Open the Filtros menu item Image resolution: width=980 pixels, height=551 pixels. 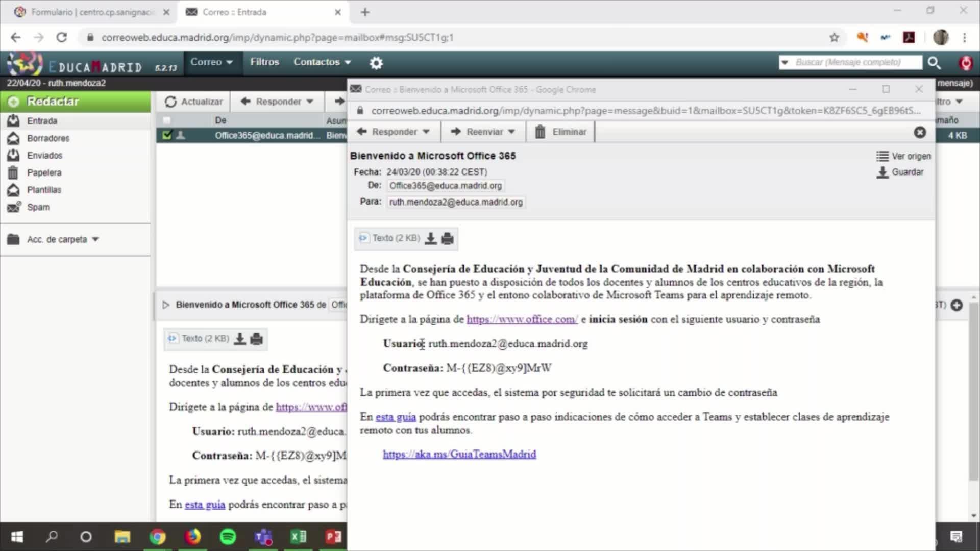tap(264, 62)
